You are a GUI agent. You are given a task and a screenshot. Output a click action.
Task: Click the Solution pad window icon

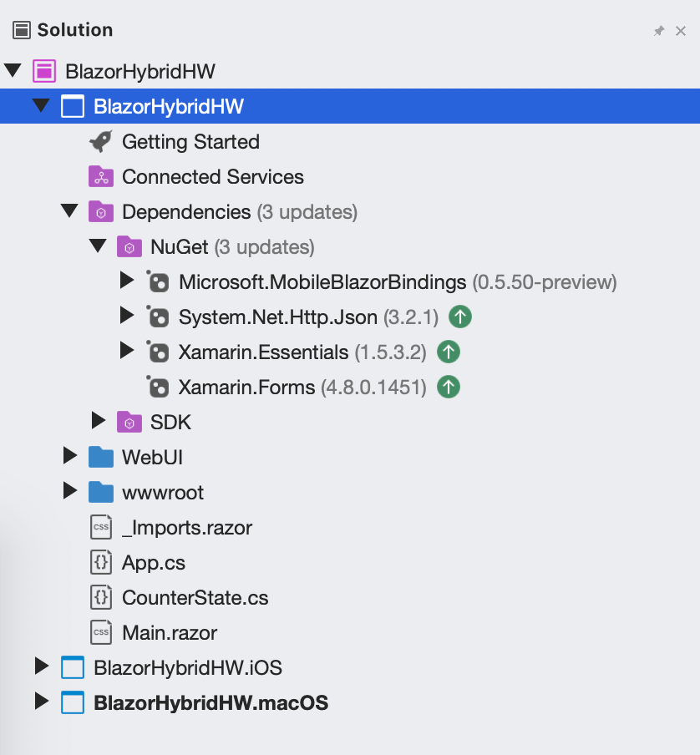pyautogui.click(x=22, y=30)
